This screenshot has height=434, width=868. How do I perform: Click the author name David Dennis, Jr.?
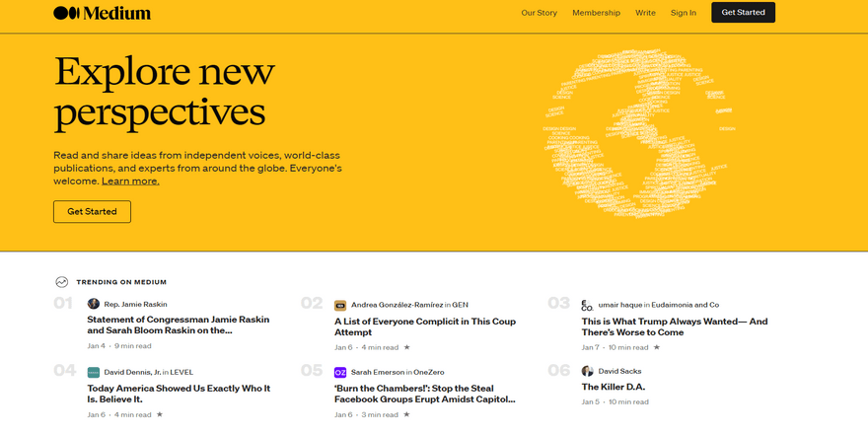[132, 373]
